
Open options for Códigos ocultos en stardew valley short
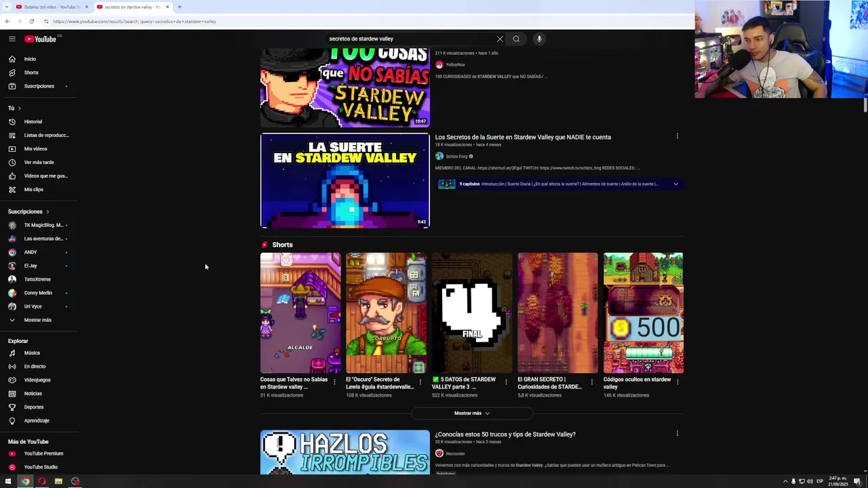point(677,382)
